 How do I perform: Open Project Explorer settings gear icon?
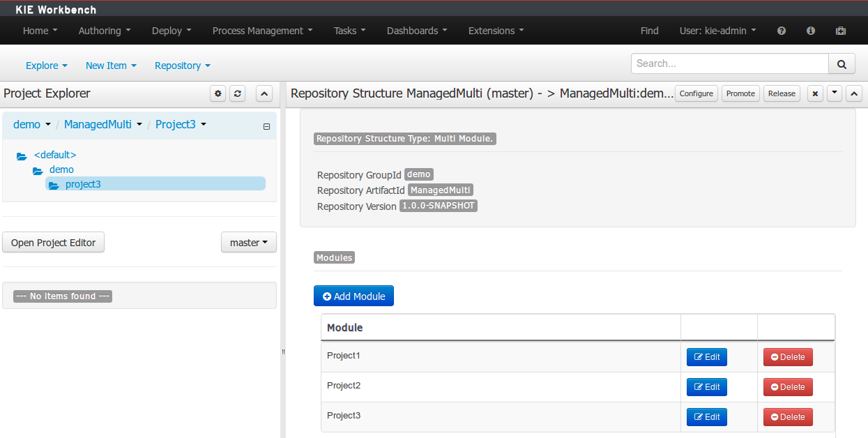218,93
